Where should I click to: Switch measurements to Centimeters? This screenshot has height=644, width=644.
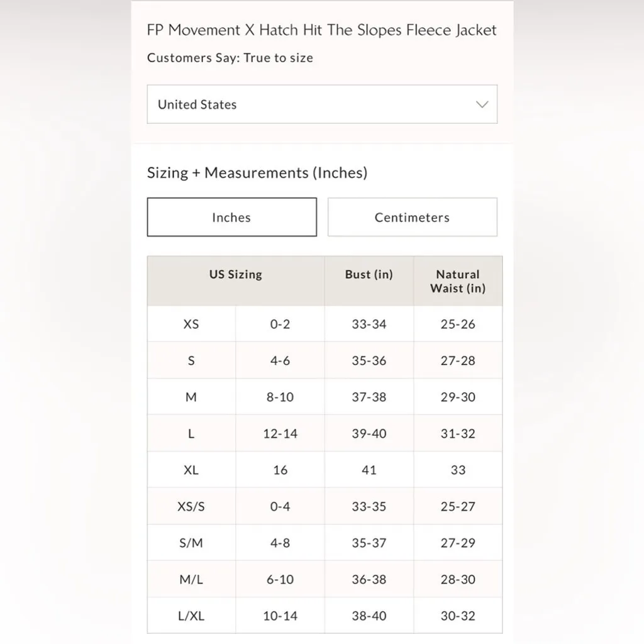coord(412,218)
